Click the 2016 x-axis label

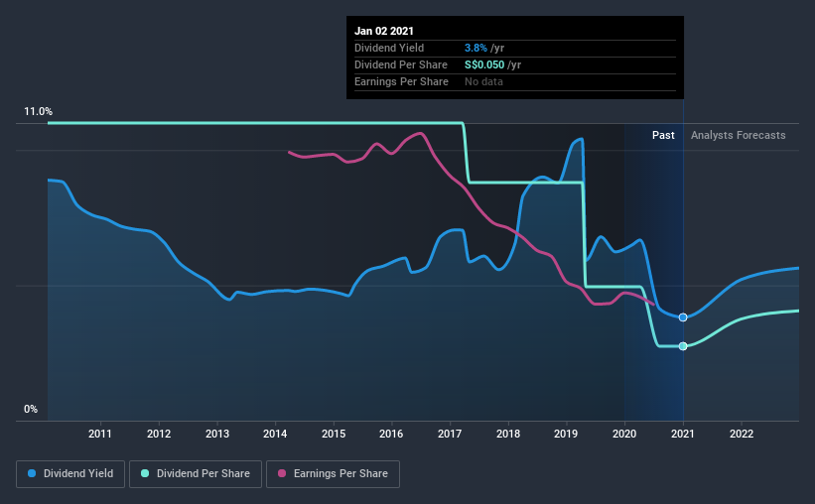point(391,434)
